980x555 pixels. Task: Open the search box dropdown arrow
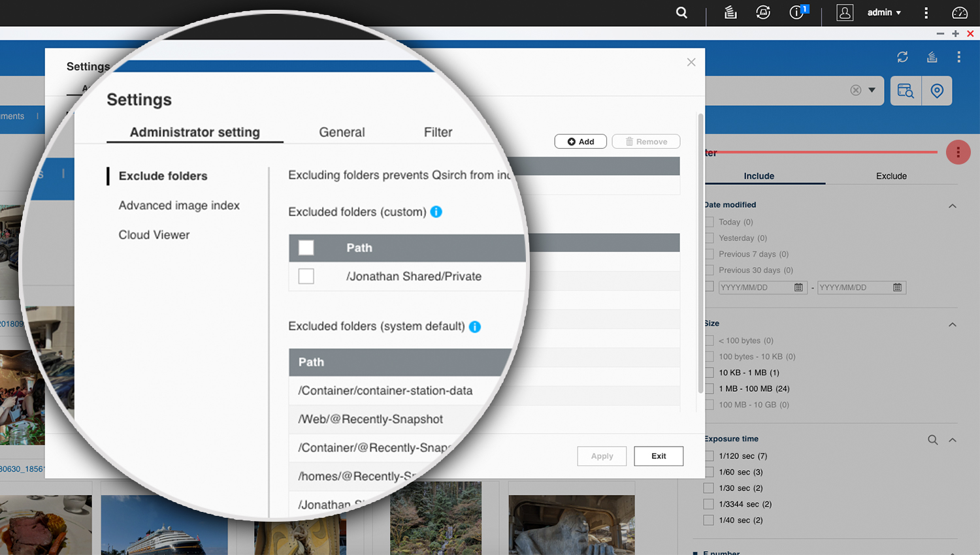[872, 90]
